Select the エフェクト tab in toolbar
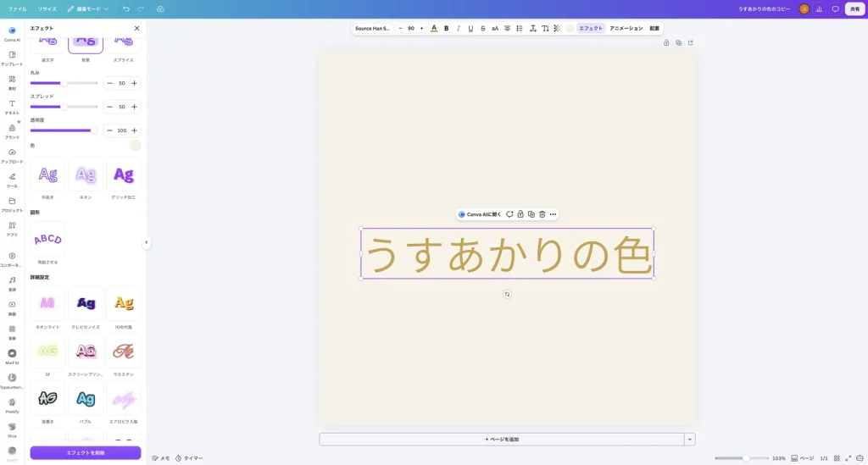Viewport: 868px width, 465px height. (x=591, y=28)
